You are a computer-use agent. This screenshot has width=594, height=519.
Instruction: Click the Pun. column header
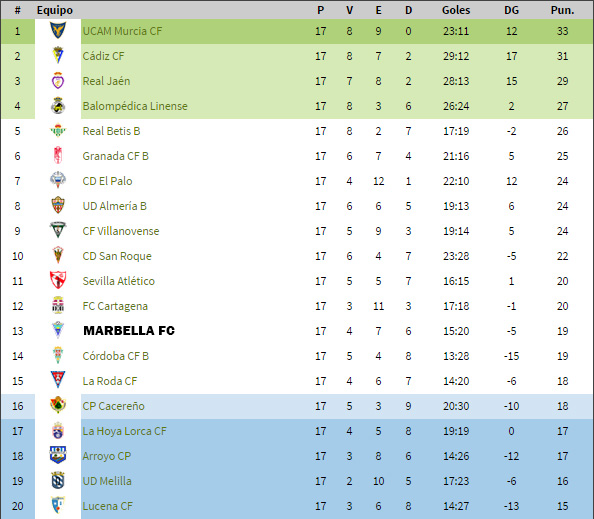(563, 10)
